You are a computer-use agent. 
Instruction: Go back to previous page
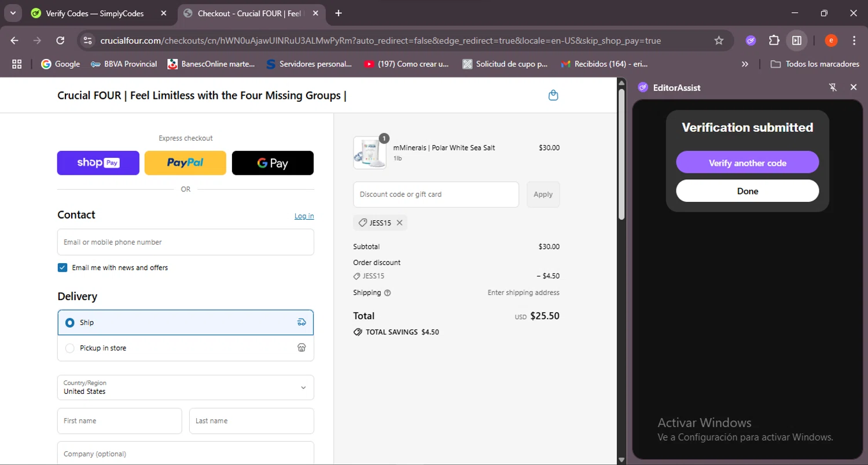coord(14,40)
